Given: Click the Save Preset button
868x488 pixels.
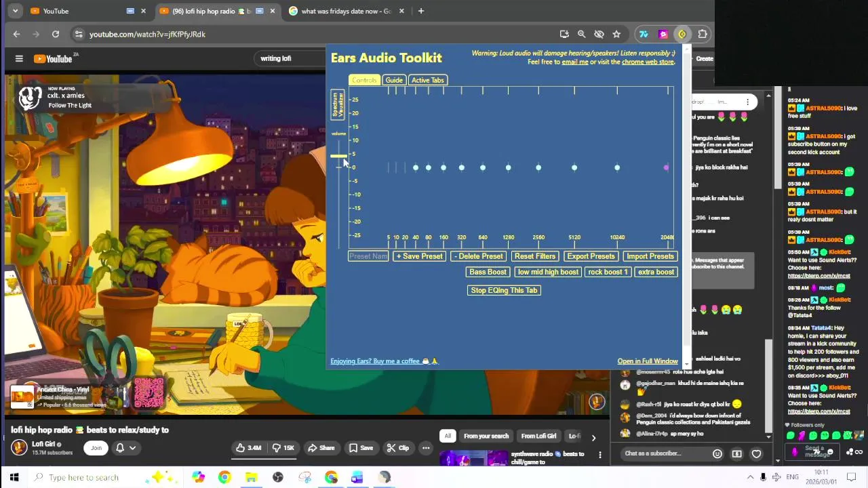Looking at the screenshot, I should coord(419,256).
